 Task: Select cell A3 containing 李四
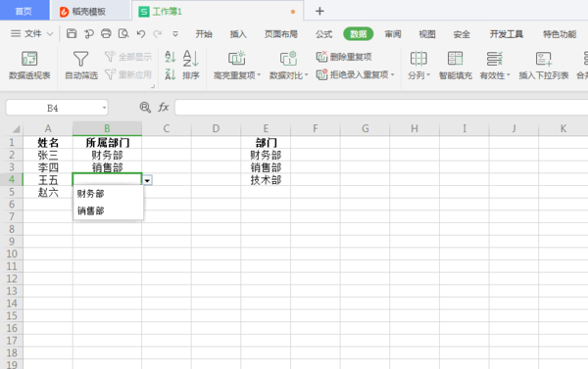(x=48, y=167)
